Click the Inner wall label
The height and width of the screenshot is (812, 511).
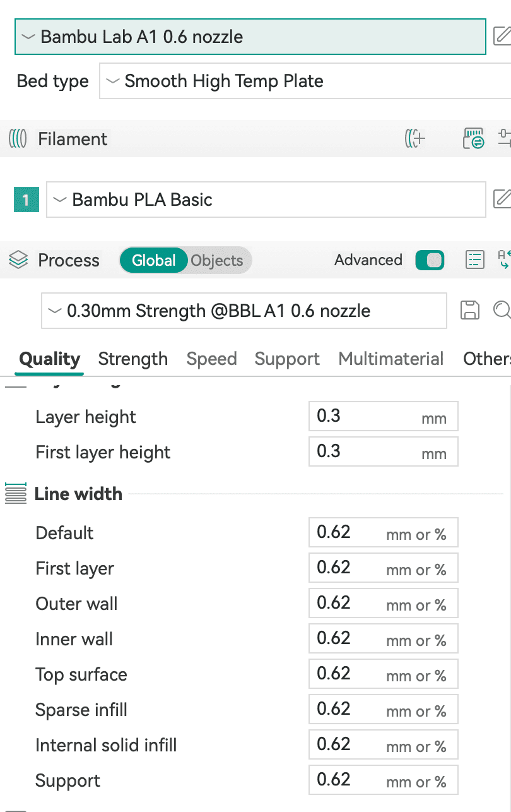[74, 640]
